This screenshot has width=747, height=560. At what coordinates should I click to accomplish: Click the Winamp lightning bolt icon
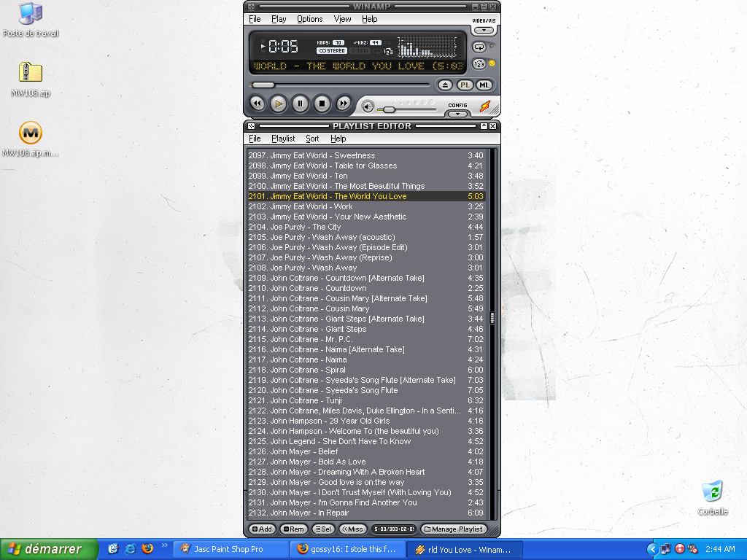click(485, 107)
